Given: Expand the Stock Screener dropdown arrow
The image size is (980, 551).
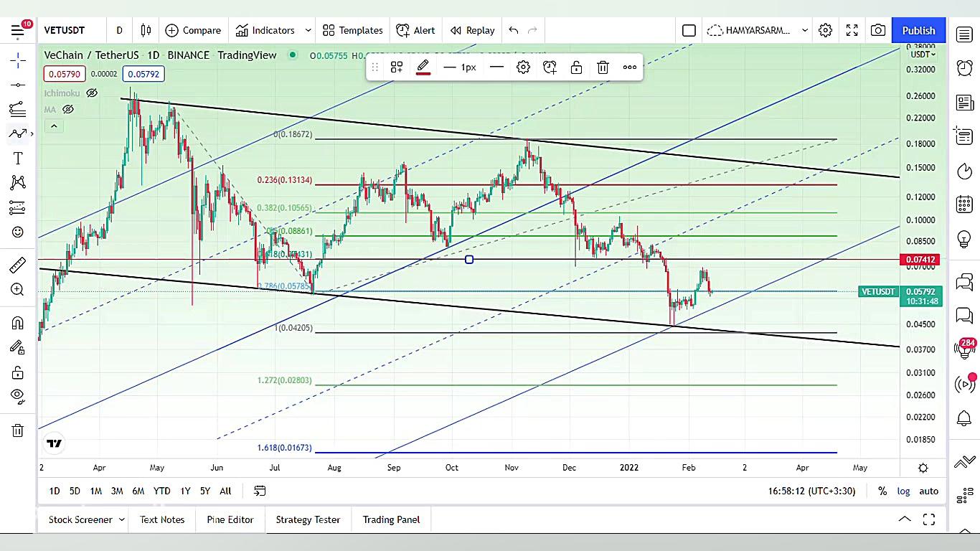Looking at the screenshot, I should pyautogui.click(x=122, y=519).
